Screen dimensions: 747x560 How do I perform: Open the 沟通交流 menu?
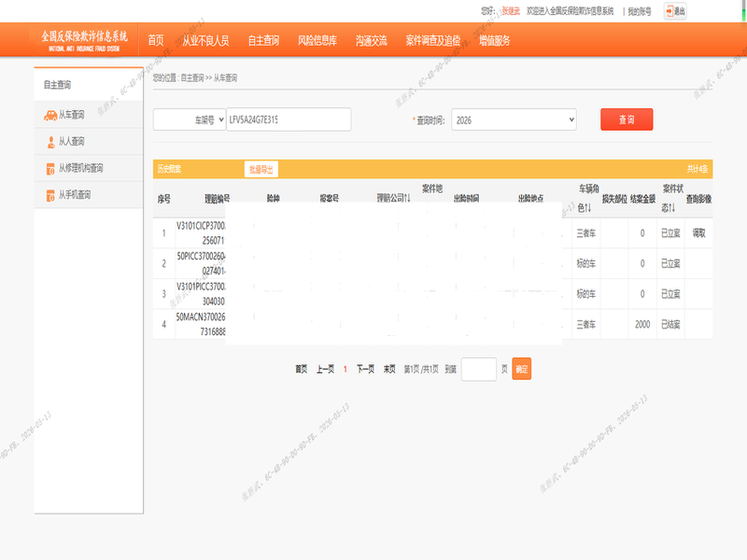371,40
